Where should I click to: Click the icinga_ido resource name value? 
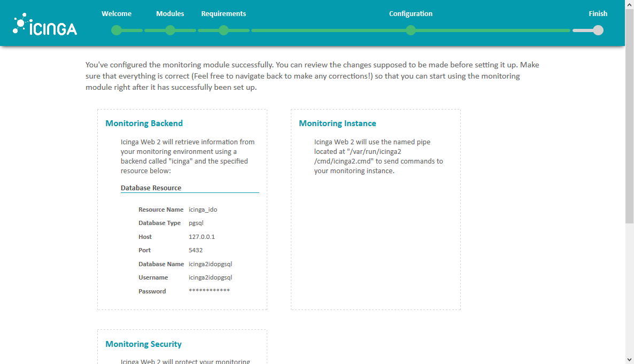click(203, 210)
